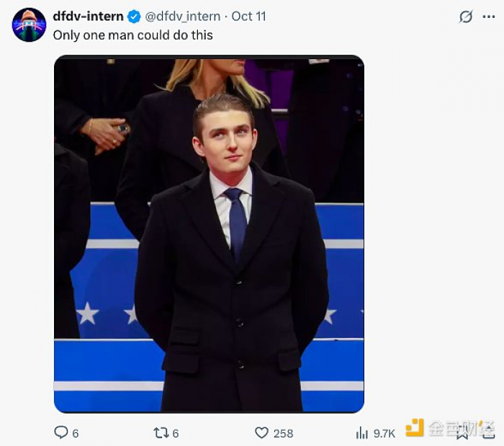Open dfdv-intern profile avatar
Screen dimensions: 504x446
29,25
